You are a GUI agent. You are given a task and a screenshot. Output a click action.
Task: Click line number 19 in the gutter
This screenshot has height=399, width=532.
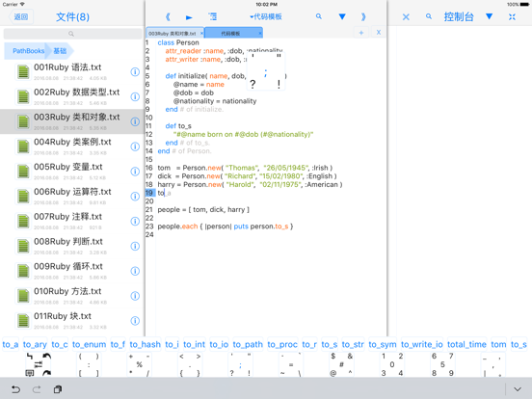[149, 193]
